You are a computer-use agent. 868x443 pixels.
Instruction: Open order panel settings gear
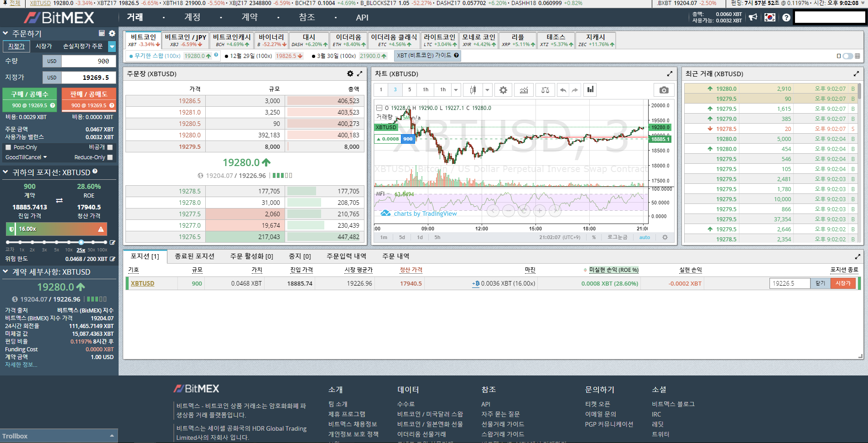point(112,33)
